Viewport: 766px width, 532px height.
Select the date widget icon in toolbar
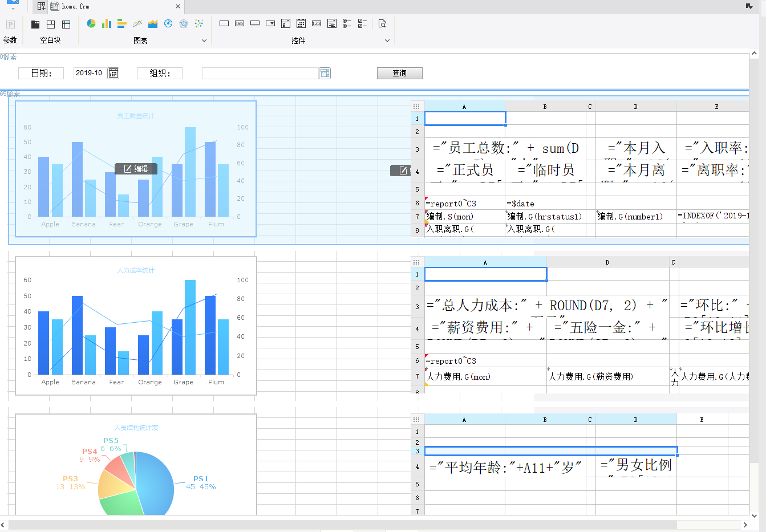(301, 23)
